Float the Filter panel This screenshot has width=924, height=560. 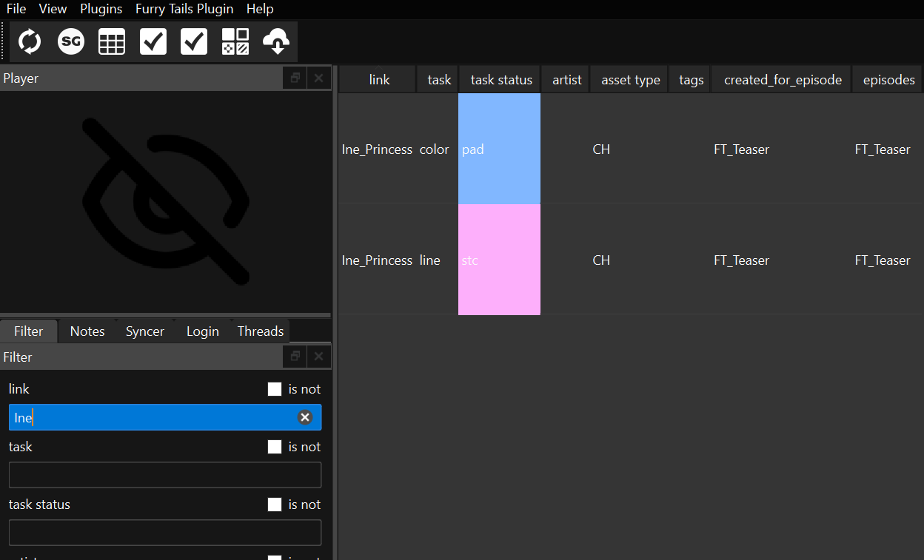pyautogui.click(x=295, y=357)
